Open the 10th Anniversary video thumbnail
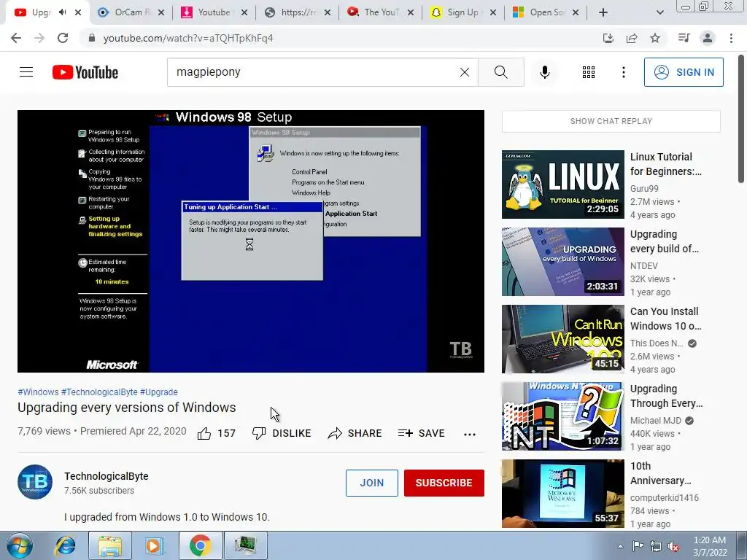 pos(562,494)
